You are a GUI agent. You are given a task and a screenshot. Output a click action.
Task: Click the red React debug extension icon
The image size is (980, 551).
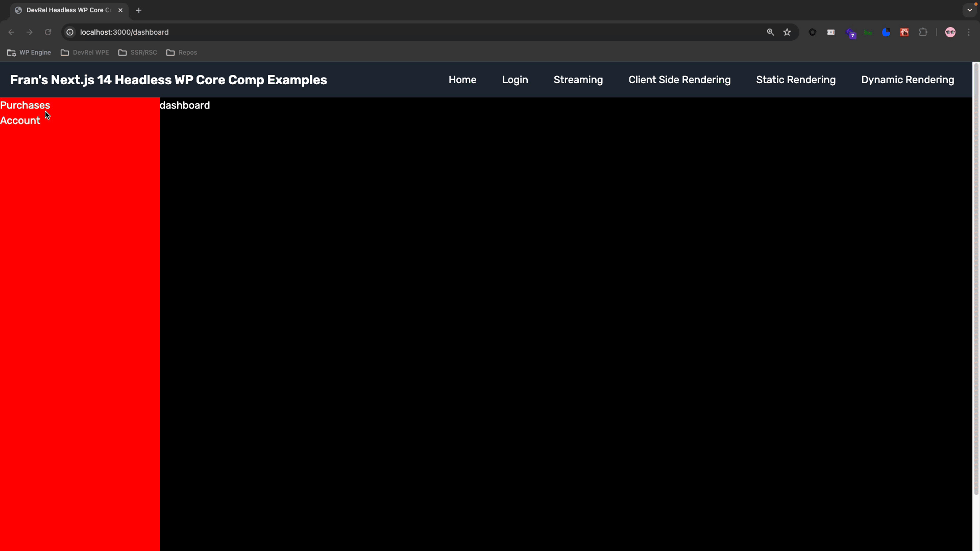904,32
